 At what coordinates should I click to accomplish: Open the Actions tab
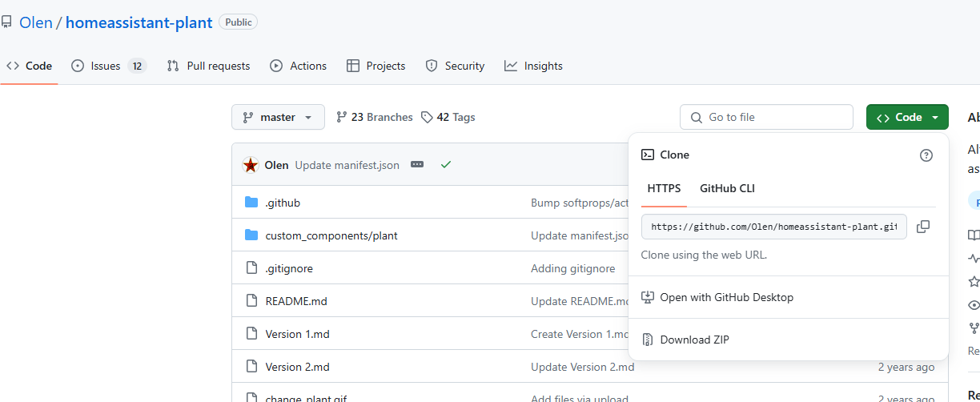pos(299,66)
